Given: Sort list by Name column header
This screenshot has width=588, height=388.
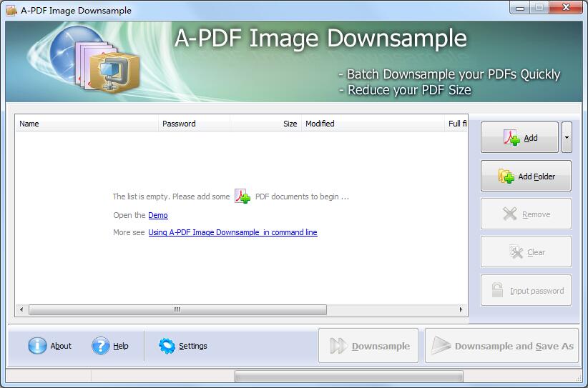Looking at the screenshot, I should coord(87,124).
